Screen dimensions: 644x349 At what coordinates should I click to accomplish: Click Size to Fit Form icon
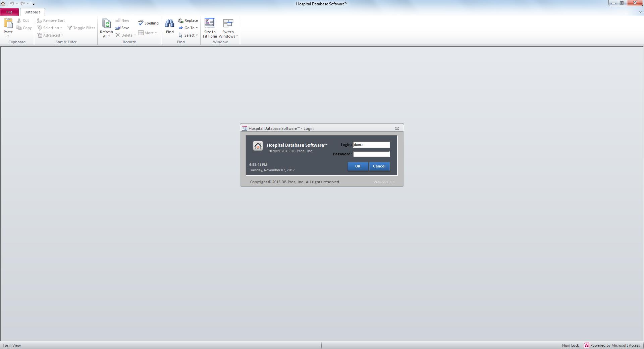coord(210,23)
